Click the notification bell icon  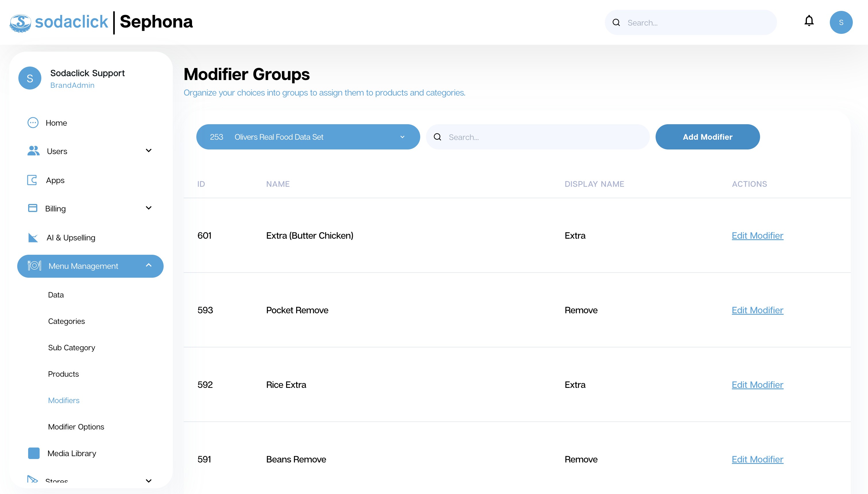point(809,22)
